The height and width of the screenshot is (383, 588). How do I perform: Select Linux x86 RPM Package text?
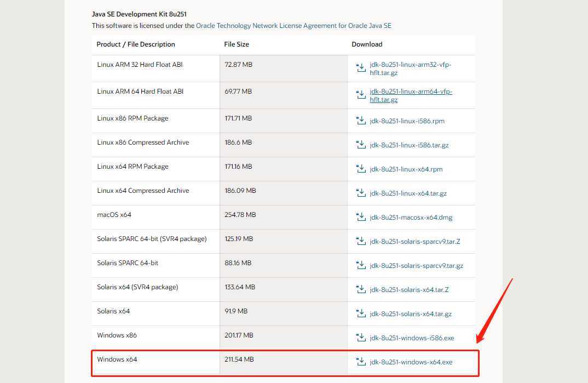pos(132,118)
